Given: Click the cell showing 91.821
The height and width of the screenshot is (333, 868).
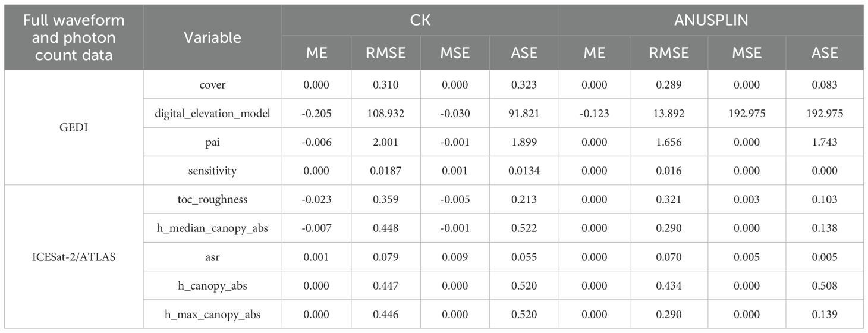Looking at the screenshot, I should pos(524,114).
